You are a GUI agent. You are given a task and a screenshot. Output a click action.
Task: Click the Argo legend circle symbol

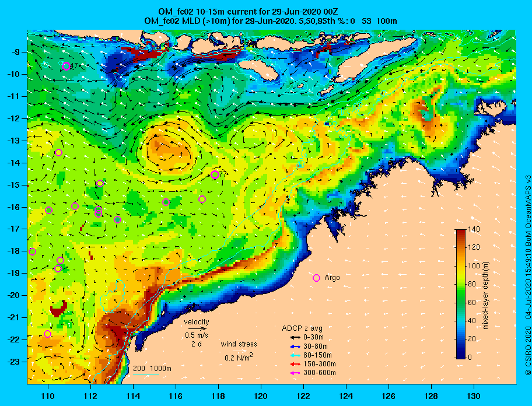coord(316,278)
